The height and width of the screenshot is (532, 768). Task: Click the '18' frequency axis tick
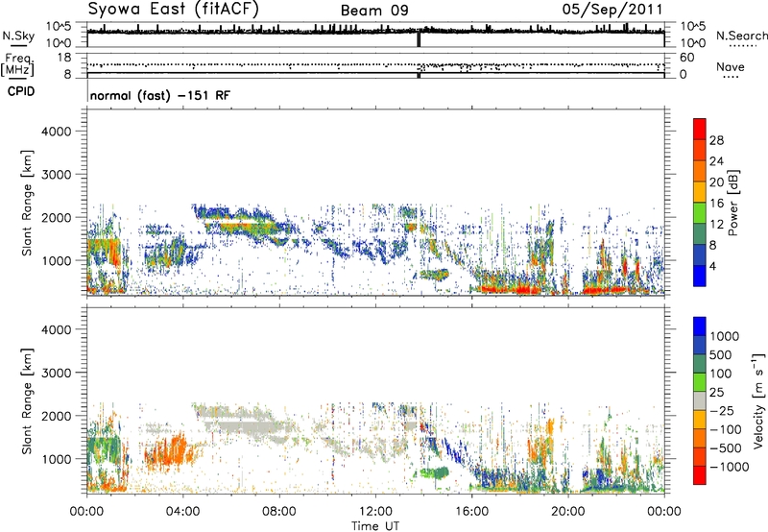[x=64, y=58]
